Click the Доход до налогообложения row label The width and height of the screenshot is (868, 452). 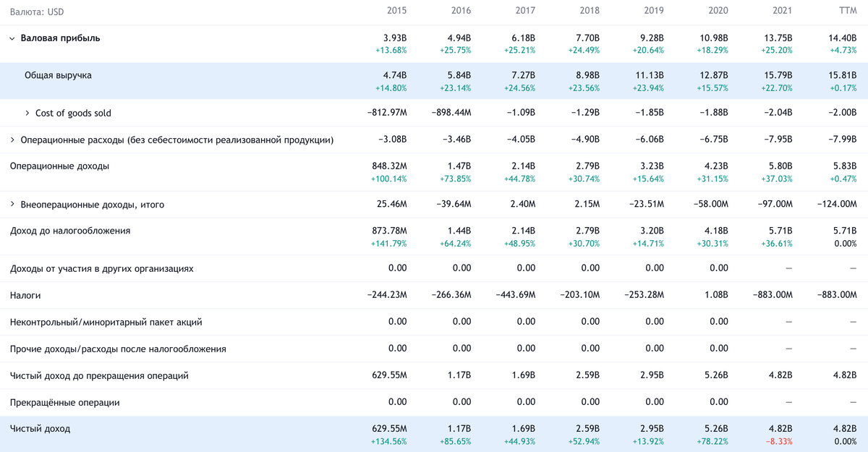[x=70, y=231]
